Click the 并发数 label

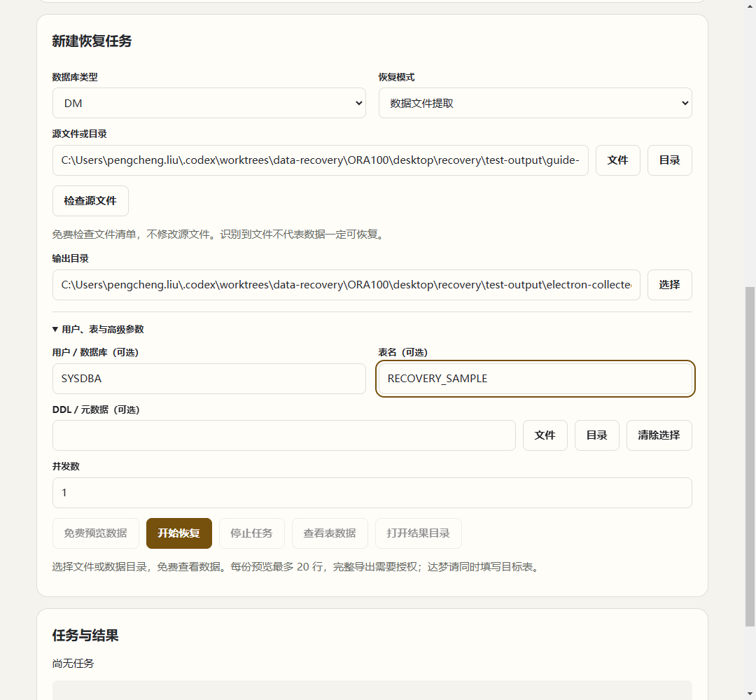point(66,466)
